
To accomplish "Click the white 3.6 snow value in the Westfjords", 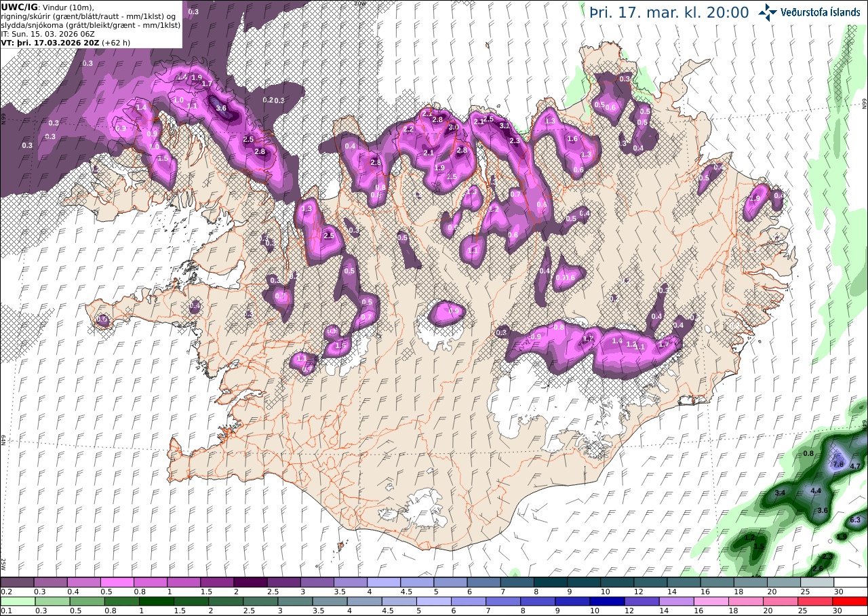I will tap(220, 108).
